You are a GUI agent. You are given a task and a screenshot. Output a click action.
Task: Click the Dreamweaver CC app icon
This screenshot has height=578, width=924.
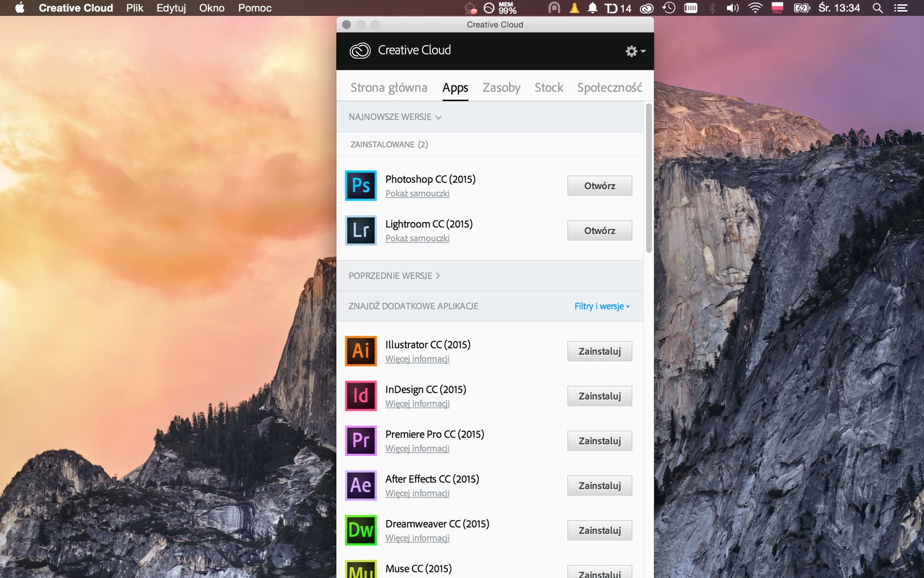coord(360,530)
